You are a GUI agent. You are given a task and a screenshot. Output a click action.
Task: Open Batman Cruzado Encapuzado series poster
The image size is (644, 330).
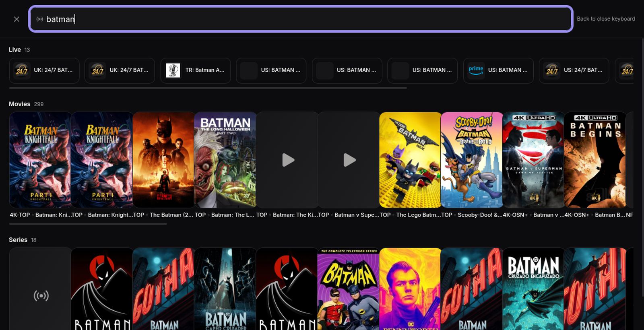click(x=533, y=289)
